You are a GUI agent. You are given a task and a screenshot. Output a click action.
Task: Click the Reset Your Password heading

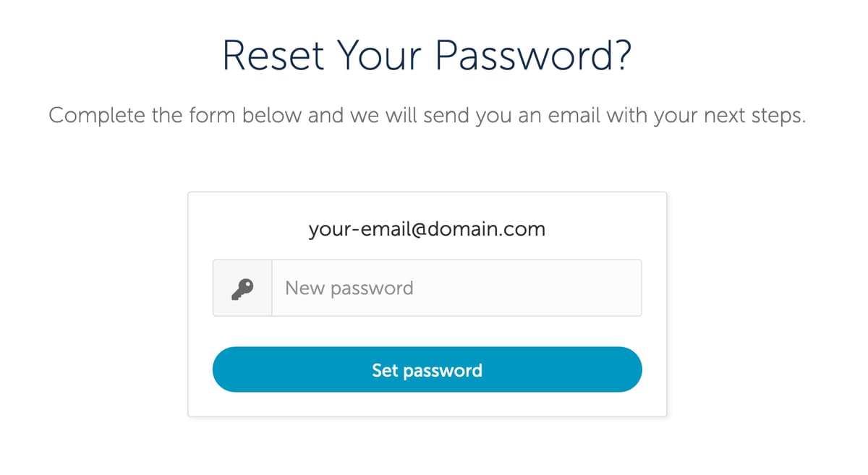(427, 56)
